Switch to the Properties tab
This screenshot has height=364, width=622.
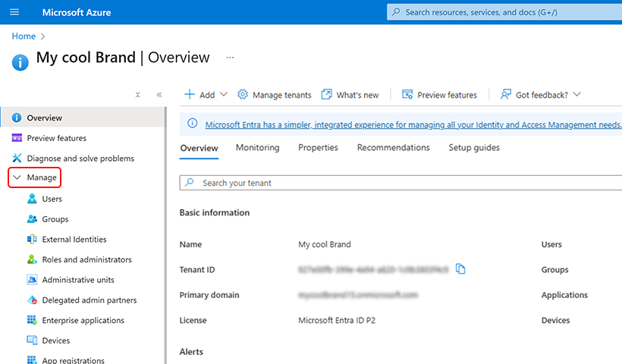click(318, 148)
